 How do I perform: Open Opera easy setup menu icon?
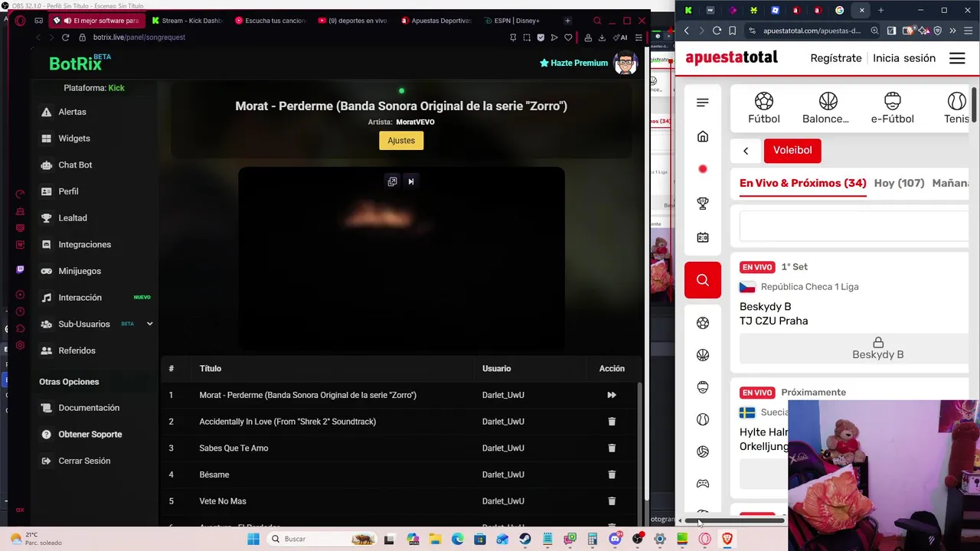639,37
